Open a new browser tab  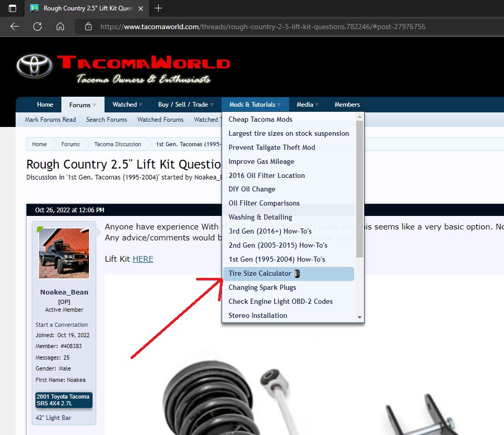pos(159,8)
